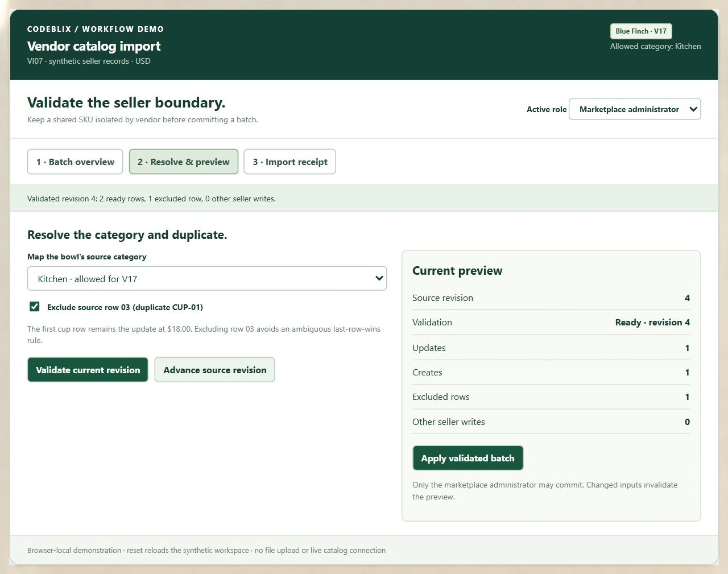Click the Codeblix / Workflow Demo header text
The image size is (728, 574).
pos(96,29)
